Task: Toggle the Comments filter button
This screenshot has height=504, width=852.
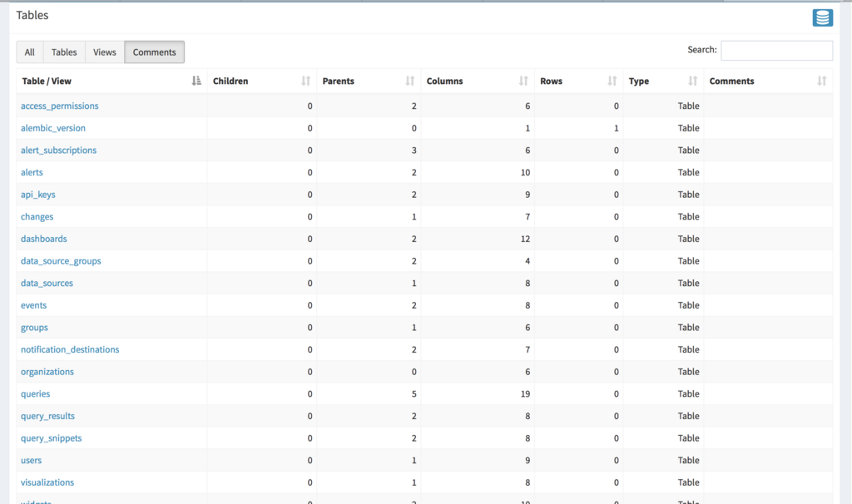Action: (154, 52)
